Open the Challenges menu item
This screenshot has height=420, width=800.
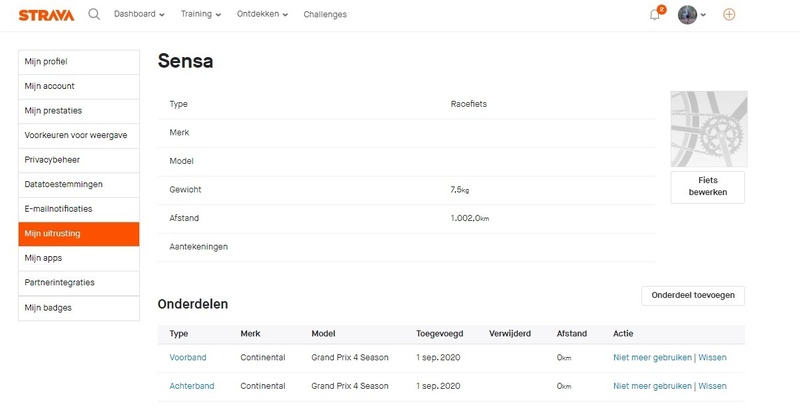tap(325, 15)
